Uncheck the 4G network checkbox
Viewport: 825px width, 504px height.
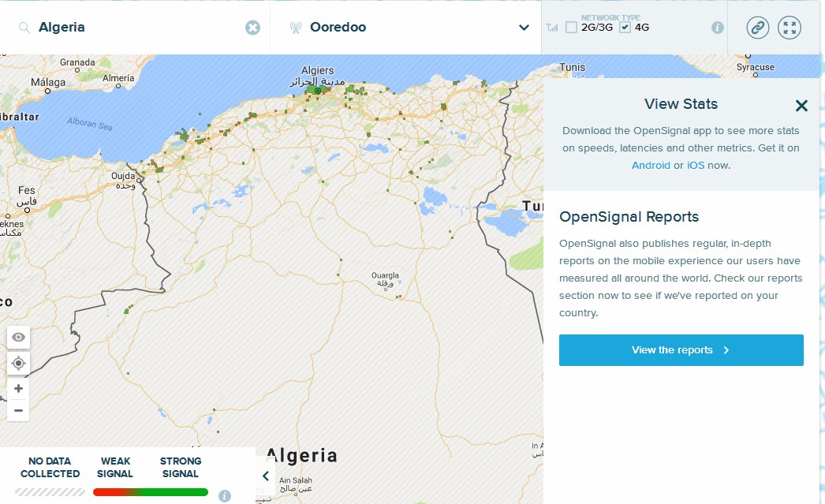tap(625, 28)
